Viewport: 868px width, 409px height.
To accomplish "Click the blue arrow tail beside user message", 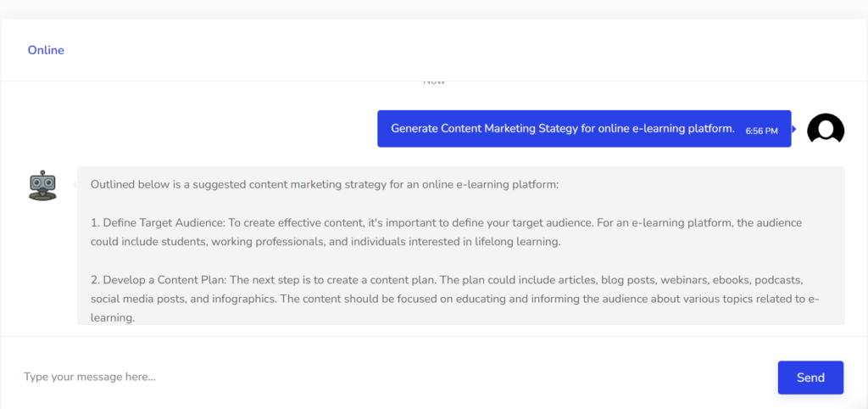I will tap(794, 129).
